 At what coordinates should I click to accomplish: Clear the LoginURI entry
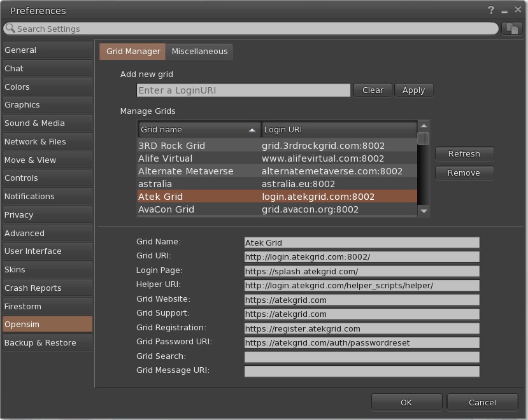[373, 90]
